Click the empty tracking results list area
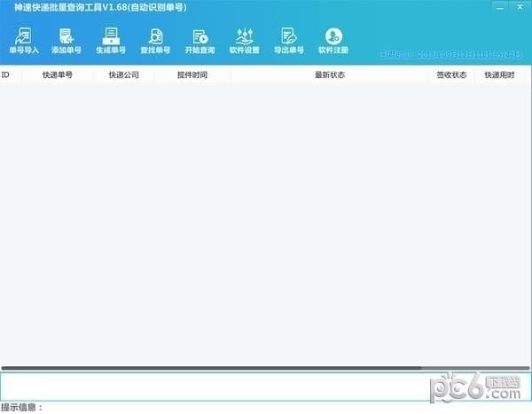Viewport: 532px width, 414px height. (x=265, y=224)
